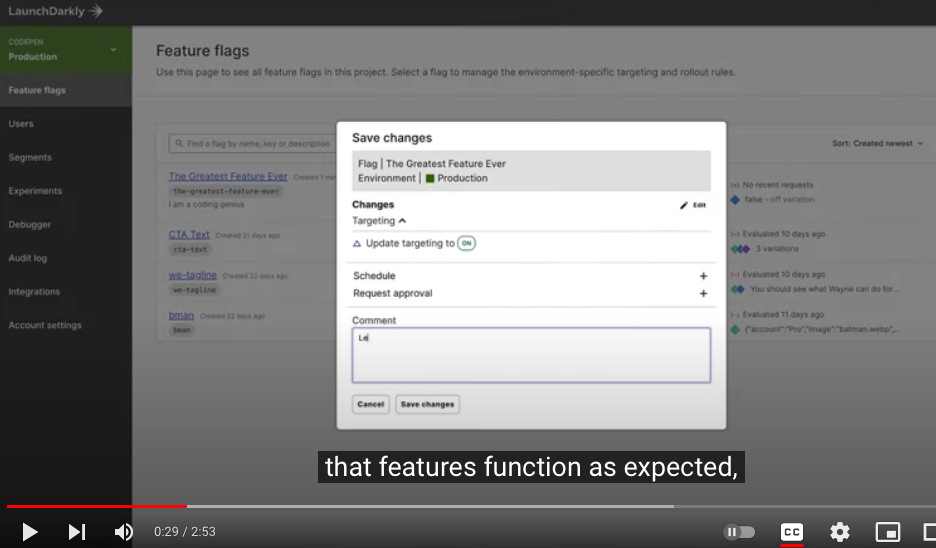Cancel the save changes dialog
Viewport: 936px width, 548px height.
pos(371,404)
